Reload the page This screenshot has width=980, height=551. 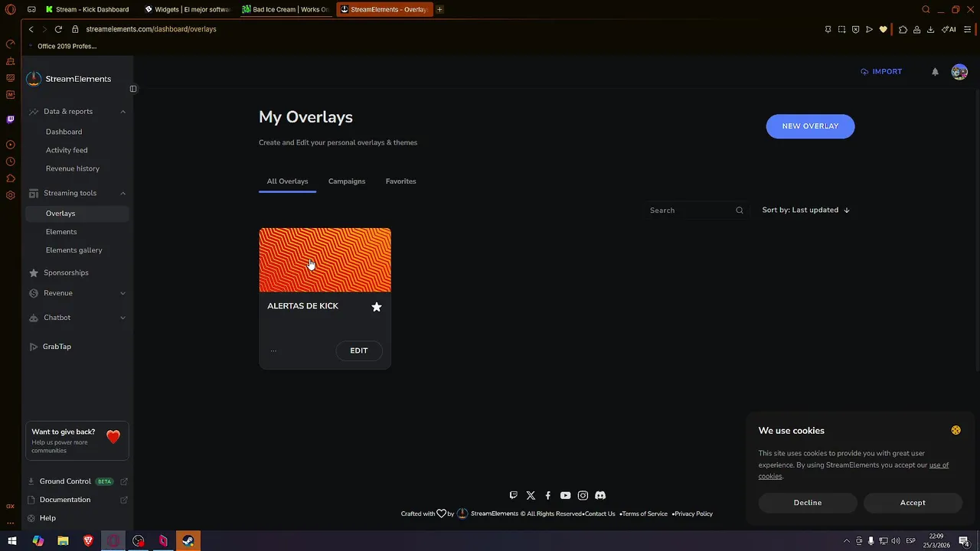[x=58, y=29]
